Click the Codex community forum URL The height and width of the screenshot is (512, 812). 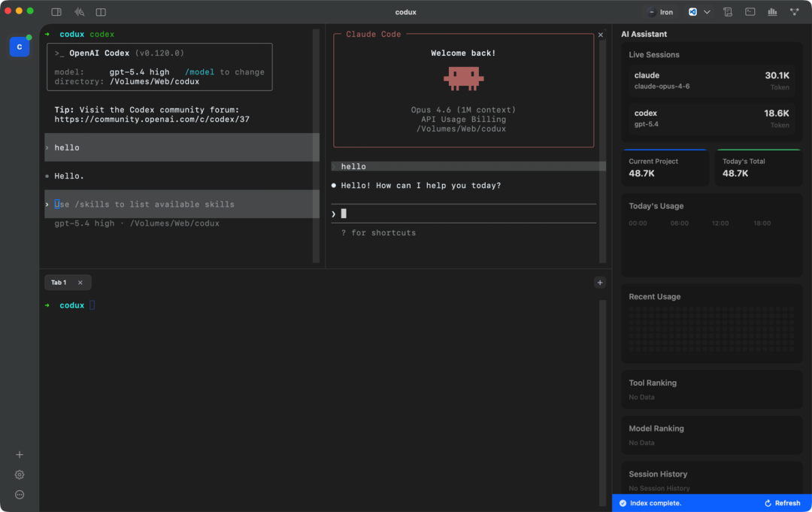click(x=152, y=120)
